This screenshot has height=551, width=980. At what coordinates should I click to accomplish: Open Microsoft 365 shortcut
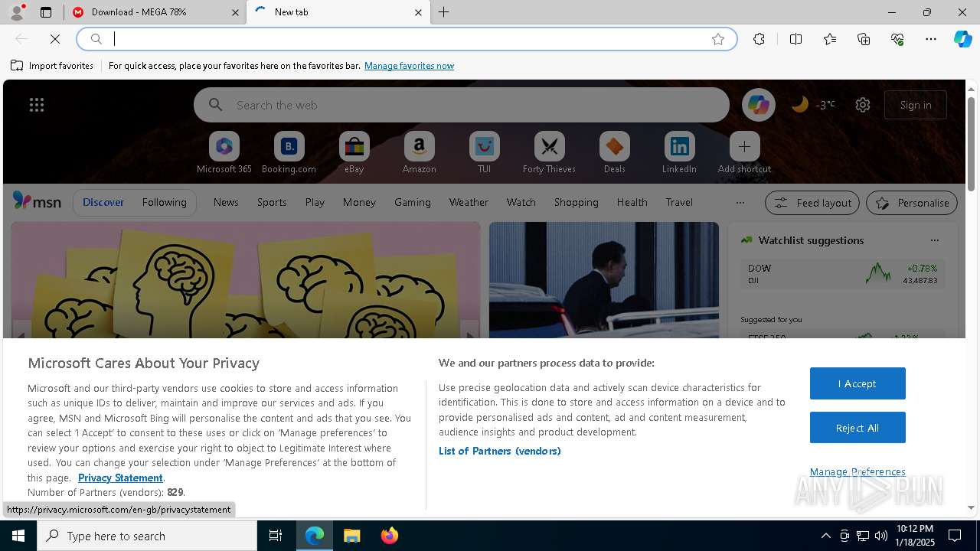224,152
